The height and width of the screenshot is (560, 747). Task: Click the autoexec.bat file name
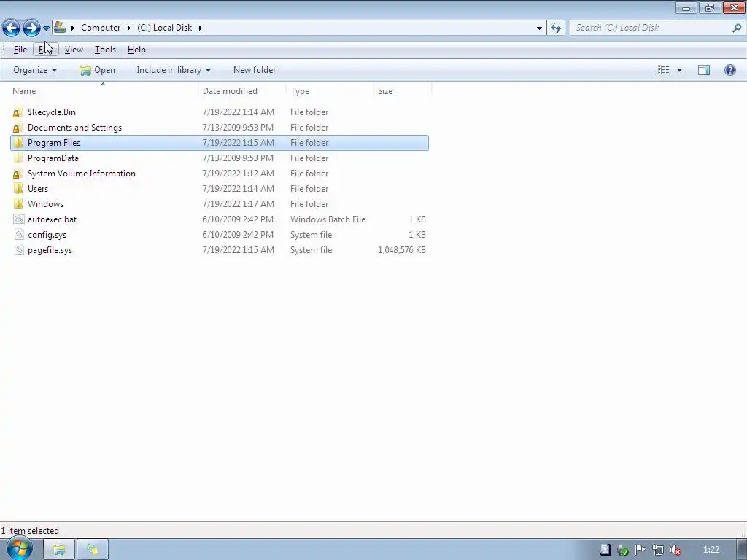click(52, 219)
